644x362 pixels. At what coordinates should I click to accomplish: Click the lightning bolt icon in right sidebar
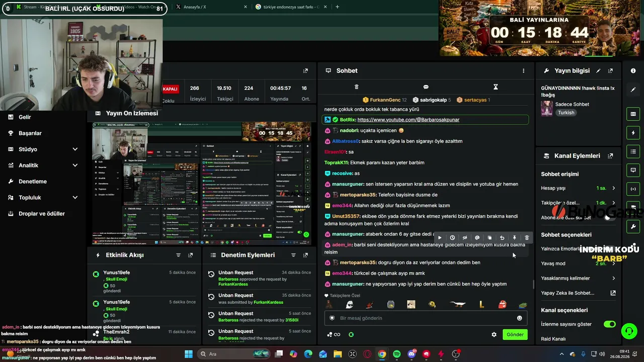pos(633,133)
